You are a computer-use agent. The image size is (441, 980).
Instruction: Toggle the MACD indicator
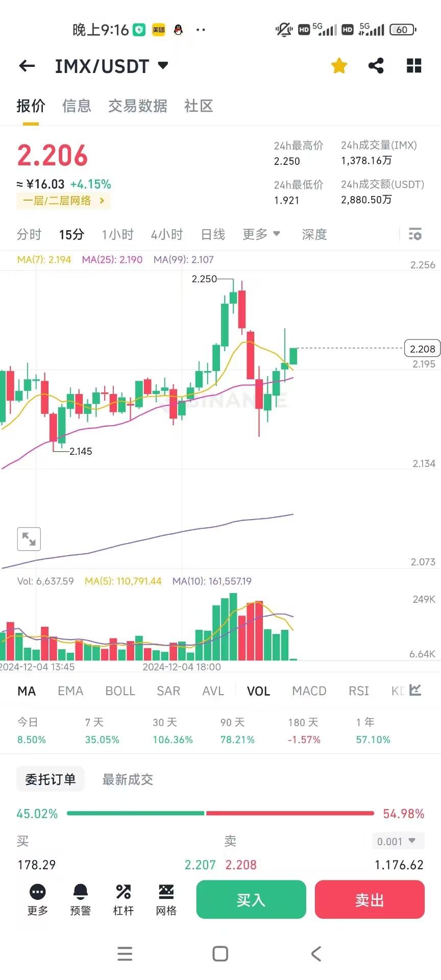(x=309, y=691)
